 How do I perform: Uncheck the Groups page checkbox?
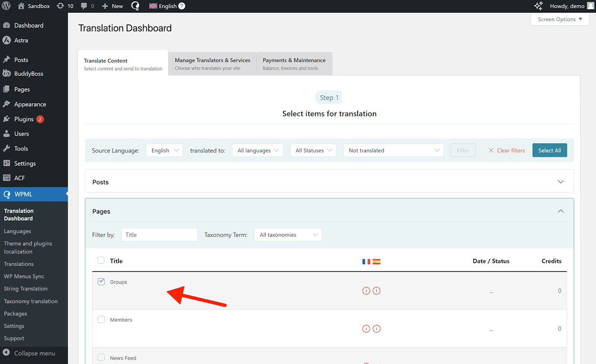coord(101,282)
